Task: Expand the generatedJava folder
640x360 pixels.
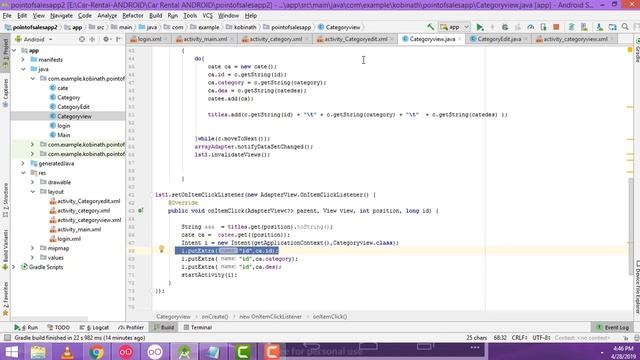Action: coord(23,163)
